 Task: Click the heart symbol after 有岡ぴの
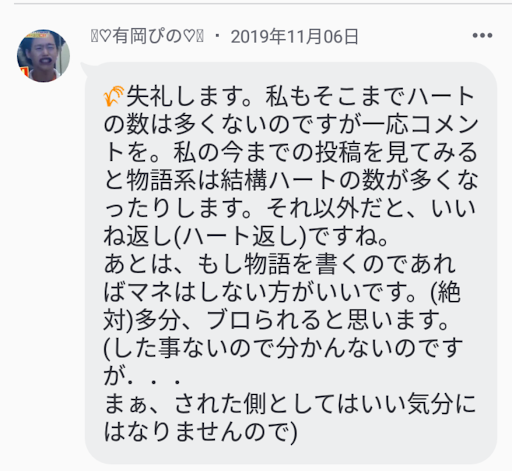[x=189, y=36]
